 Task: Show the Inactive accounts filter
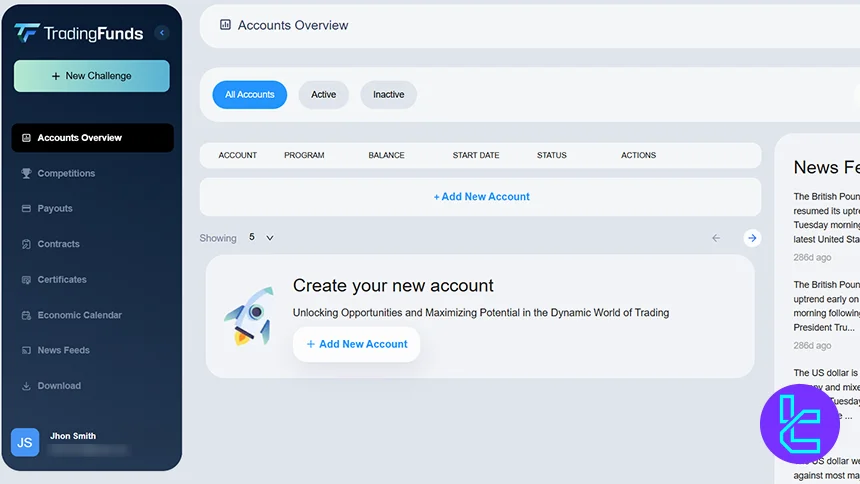388,95
